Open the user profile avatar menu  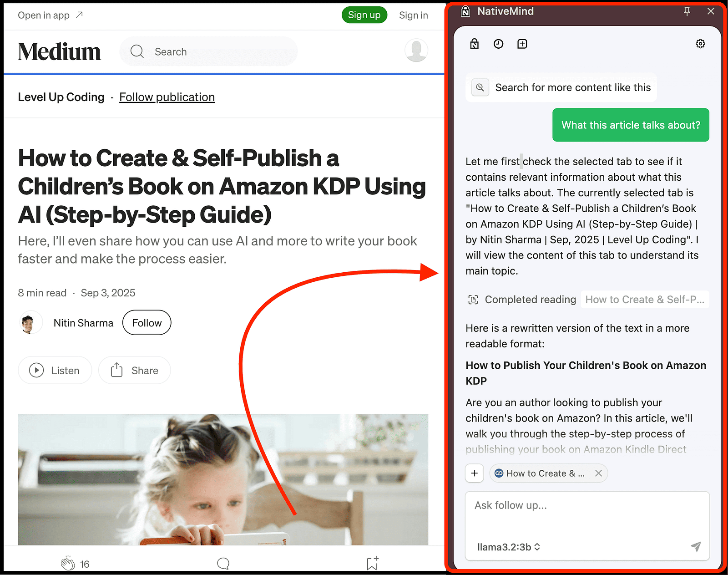pyautogui.click(x=416, y=51)
